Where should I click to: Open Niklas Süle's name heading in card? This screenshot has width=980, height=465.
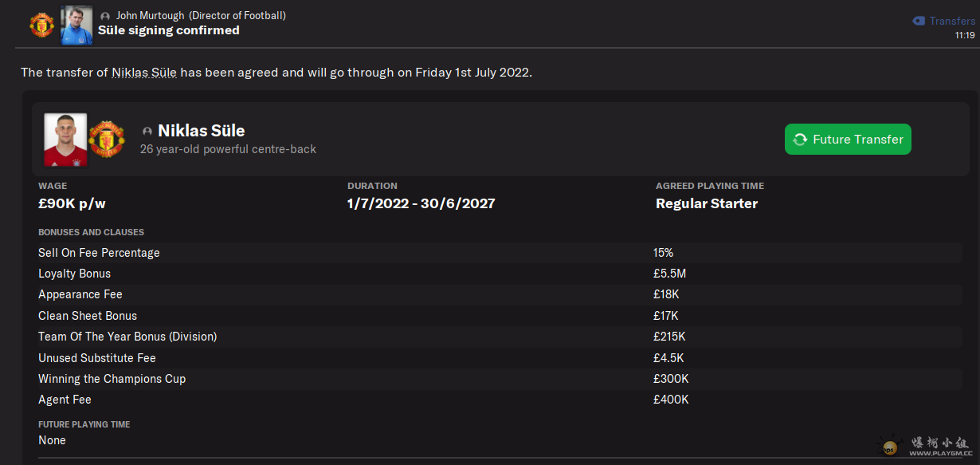(x=202, y=131)
